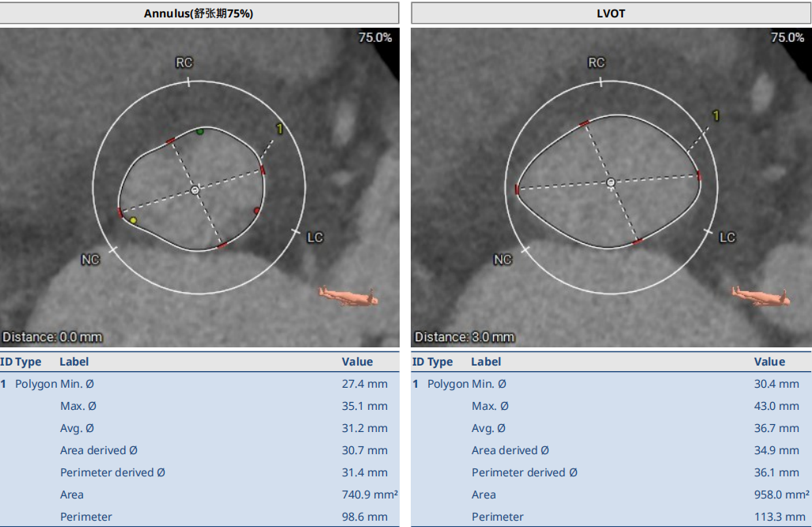Select the LVOT panel header
The height and width of the screenshot is (527, 812).
(610, 13)
